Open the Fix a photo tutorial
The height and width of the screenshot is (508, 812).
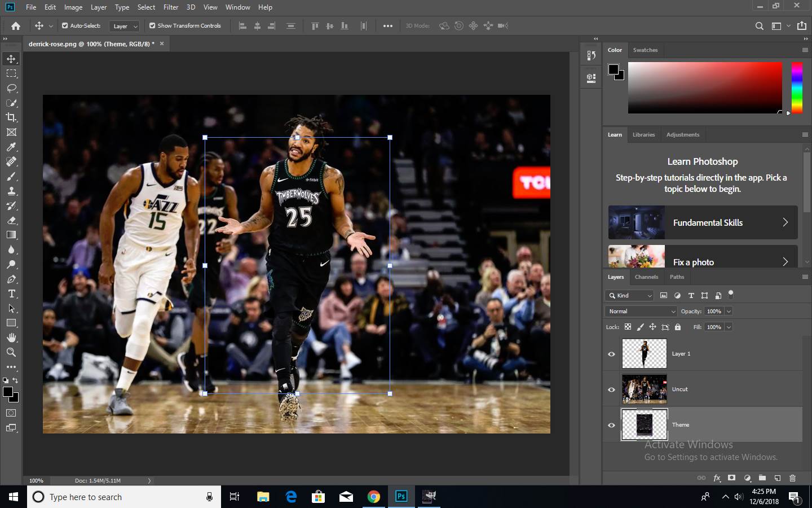coord(703,256)
